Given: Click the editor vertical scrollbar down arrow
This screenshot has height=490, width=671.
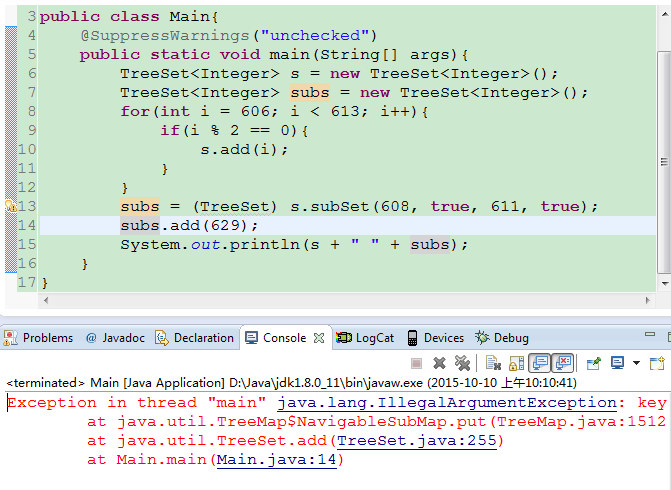Looking at the screenshot, I should click(665, 283).
